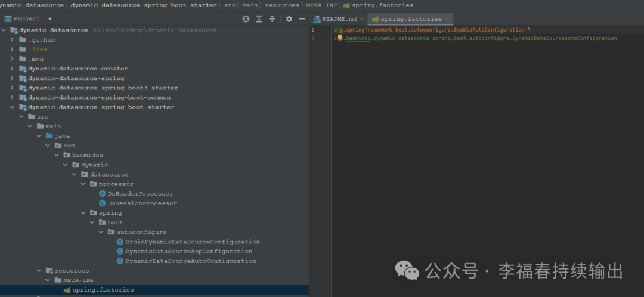Click the META-INF folder icon
Screen dimensions: 644x297
(x=58, y=280)
